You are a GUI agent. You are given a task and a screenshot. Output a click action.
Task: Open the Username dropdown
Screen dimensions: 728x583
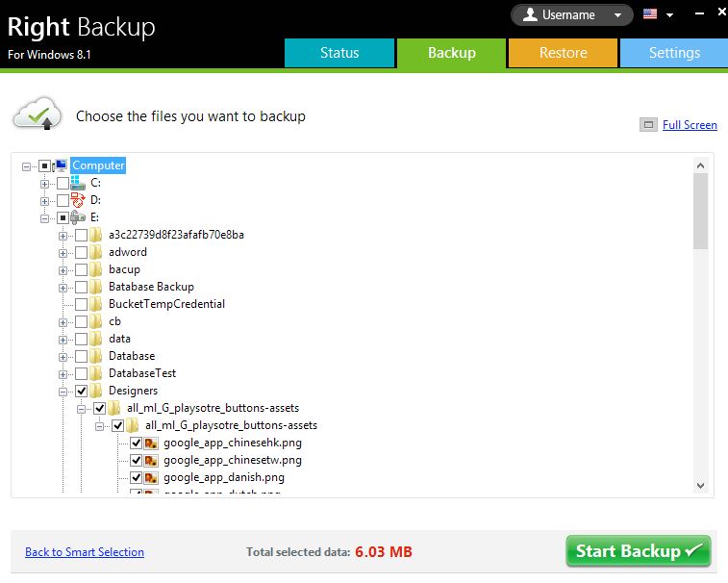pyautogui.click(x=572, y=14)
